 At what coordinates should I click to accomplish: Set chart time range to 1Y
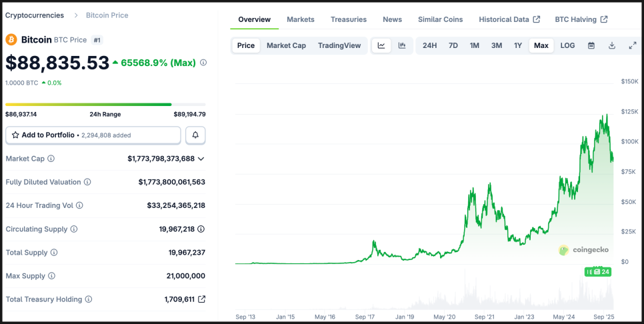click(518, 45)
